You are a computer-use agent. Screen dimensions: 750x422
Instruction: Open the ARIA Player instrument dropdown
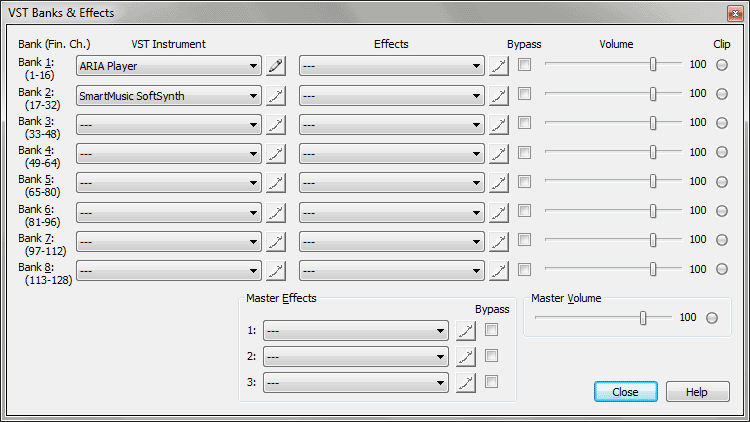(168, 66)
